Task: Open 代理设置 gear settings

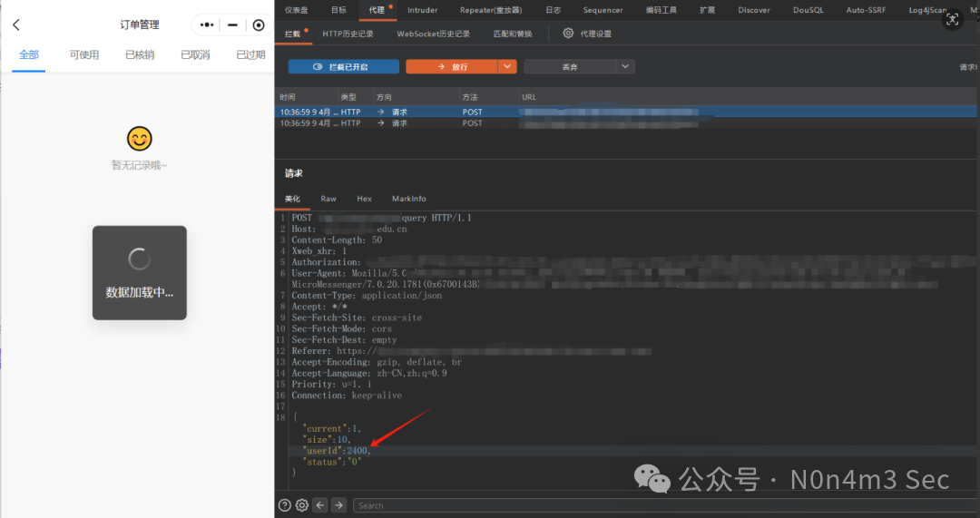Action: [x=587, y=34]
